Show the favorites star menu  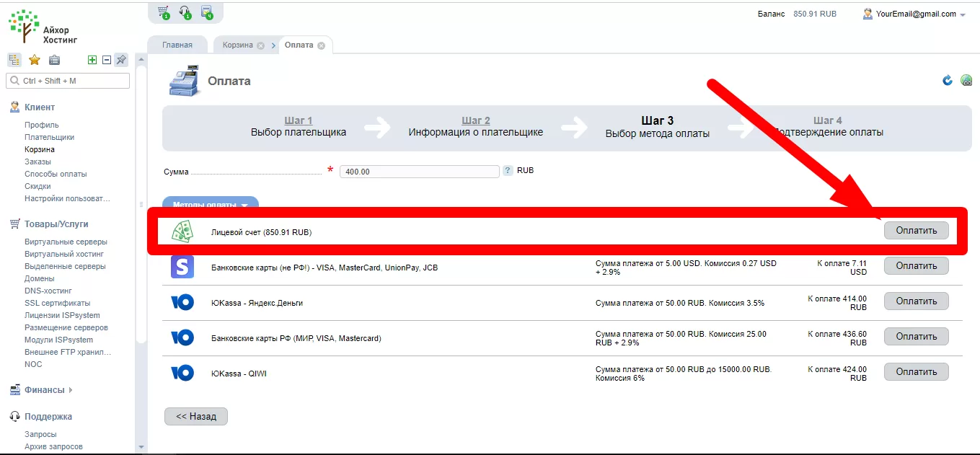point(34,60)
